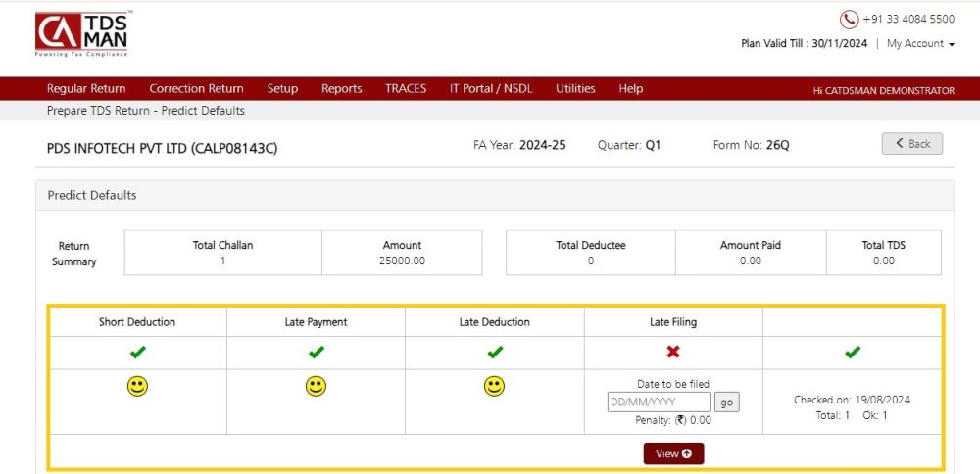
Task: Click the Late Filing column header
Action: 673,322
